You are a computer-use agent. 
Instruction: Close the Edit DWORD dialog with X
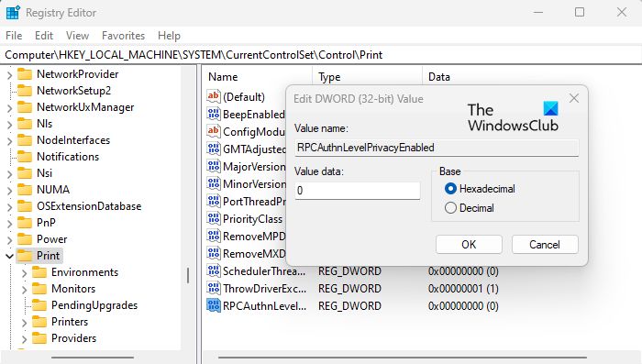tap(574, 98)
